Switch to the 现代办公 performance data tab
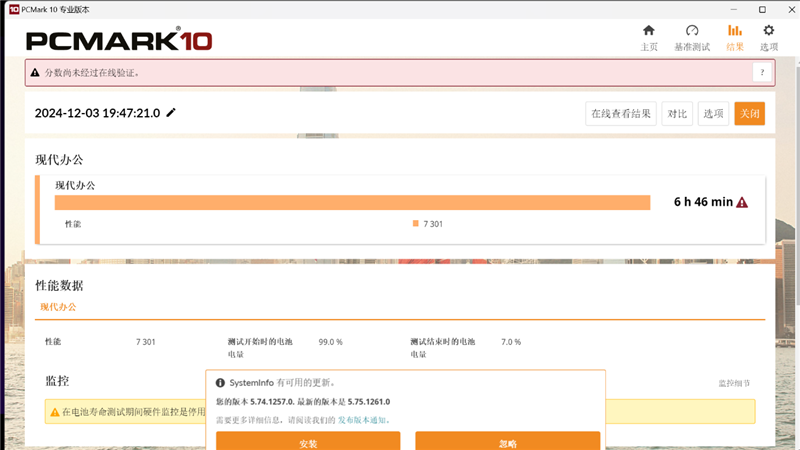 point(58,307)
